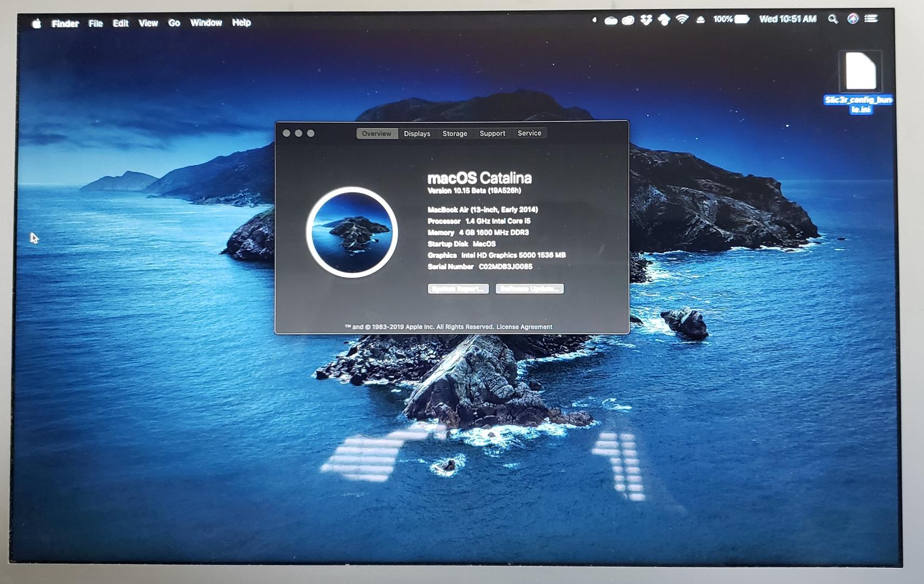Open the View menu

pyautogui.click(x=148, y=23)
